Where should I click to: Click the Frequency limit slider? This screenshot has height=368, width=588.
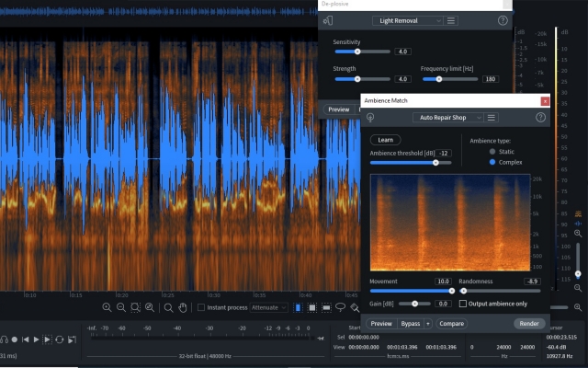pos(450,79)
